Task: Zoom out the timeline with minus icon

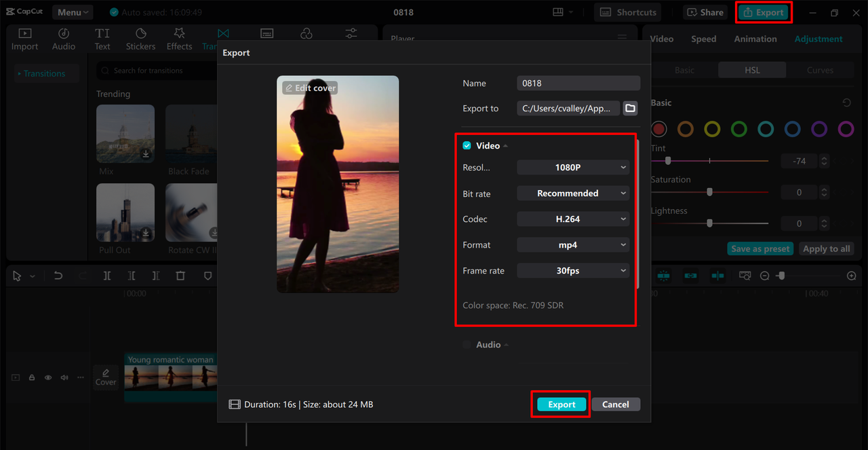Action: click(765, 276)
